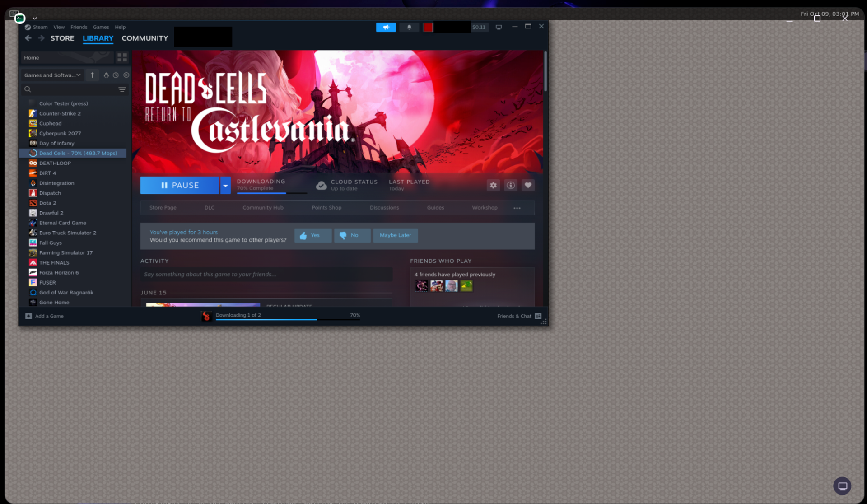Screen dimensions: 867x504
Task: Switch to COMMUNITY tab
Action: pyautogui.click(x=144, y=38)
